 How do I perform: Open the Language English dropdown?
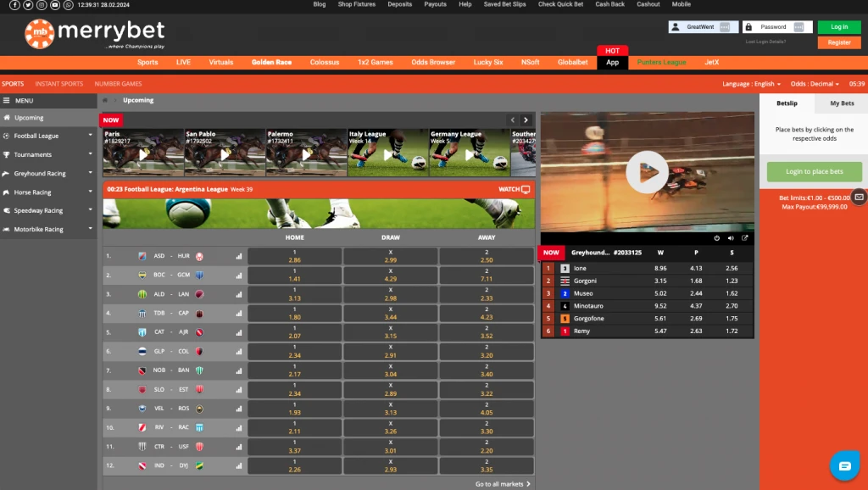[x=751, y=84]
